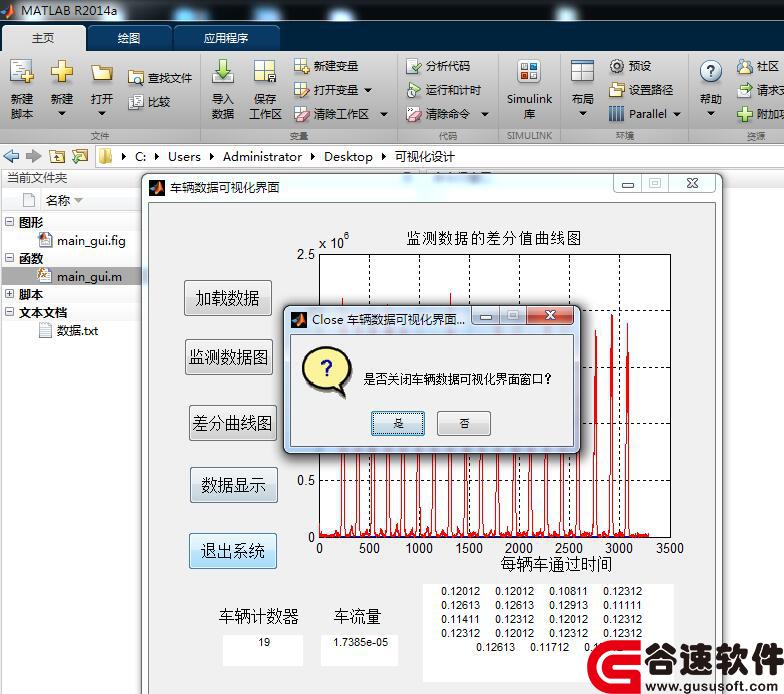The width and height of the screenshot is (784, 694).
Task: Click the Open (打开) folder icon
Action: (x=102, y=73)
